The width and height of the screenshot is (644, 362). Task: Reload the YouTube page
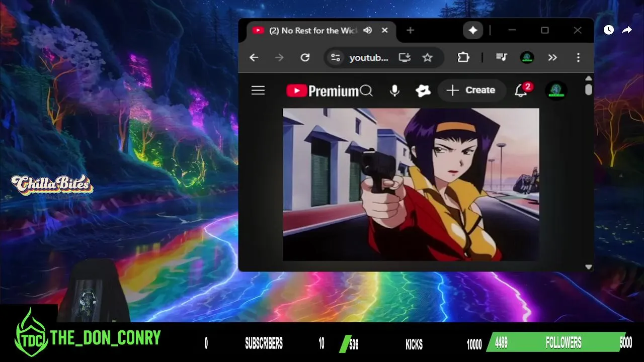point(305,58)
